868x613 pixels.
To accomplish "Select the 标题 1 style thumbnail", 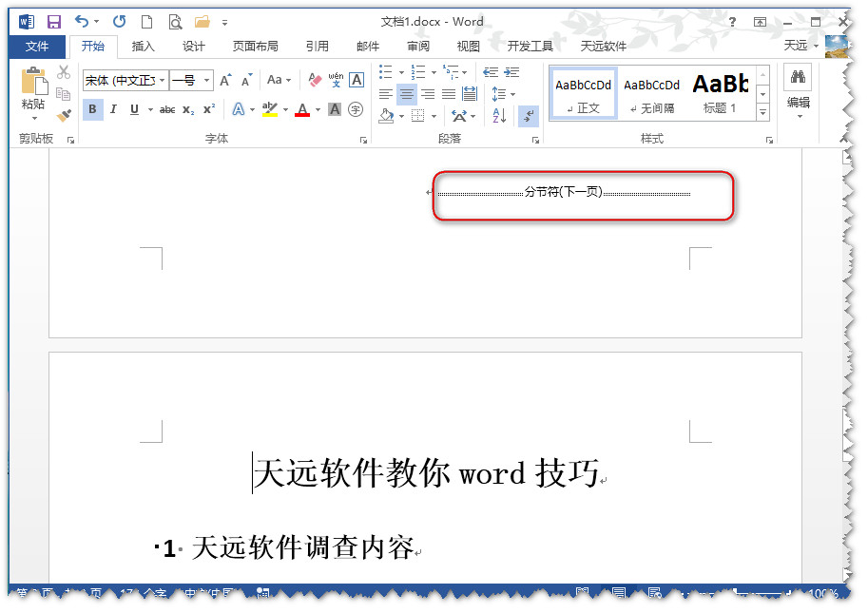I will click(720, 93).
